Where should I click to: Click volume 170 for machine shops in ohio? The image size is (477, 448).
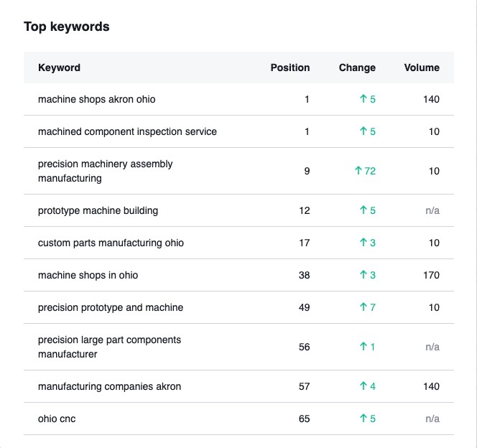(431, 275)
